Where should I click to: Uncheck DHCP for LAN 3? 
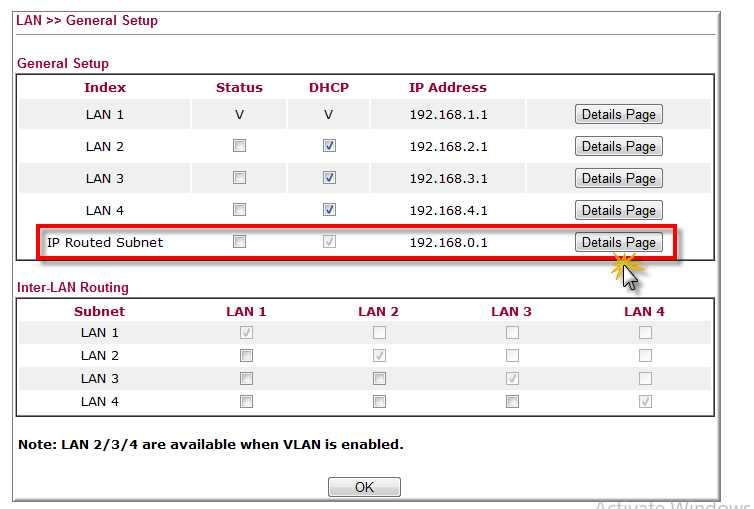pos(329,178)
